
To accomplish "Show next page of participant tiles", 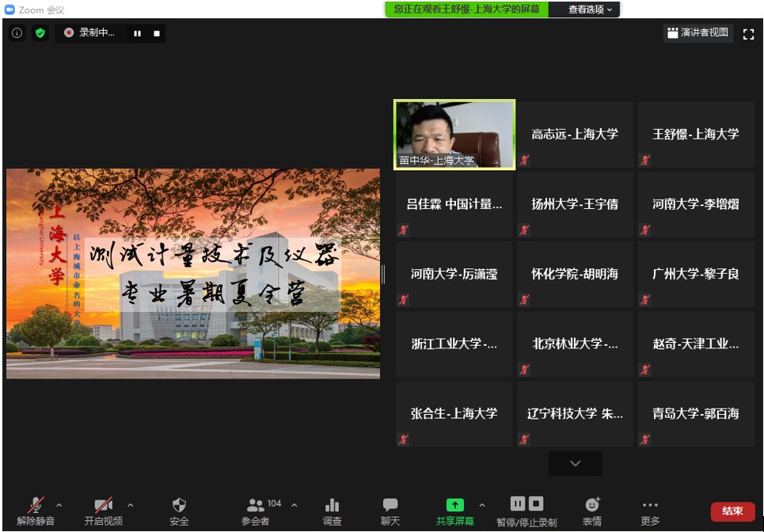I will pos(575,463).
